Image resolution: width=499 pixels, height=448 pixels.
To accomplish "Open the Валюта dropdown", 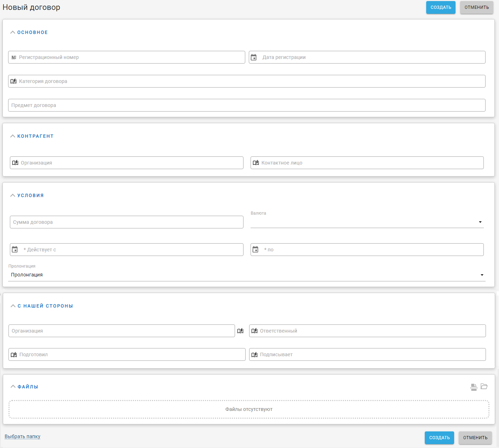I will pos(367,222).
